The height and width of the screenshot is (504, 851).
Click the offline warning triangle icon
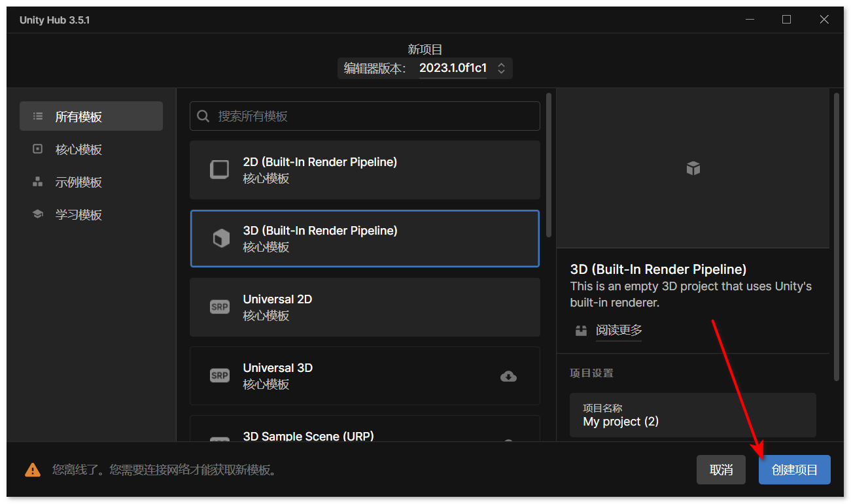pyautogui.click(x=33, y=470)
